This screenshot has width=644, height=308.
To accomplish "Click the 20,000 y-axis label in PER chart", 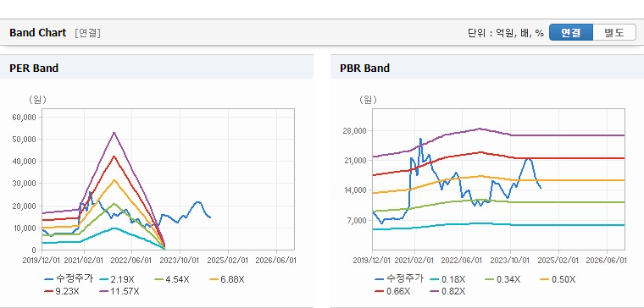I will tap(25, 206).
